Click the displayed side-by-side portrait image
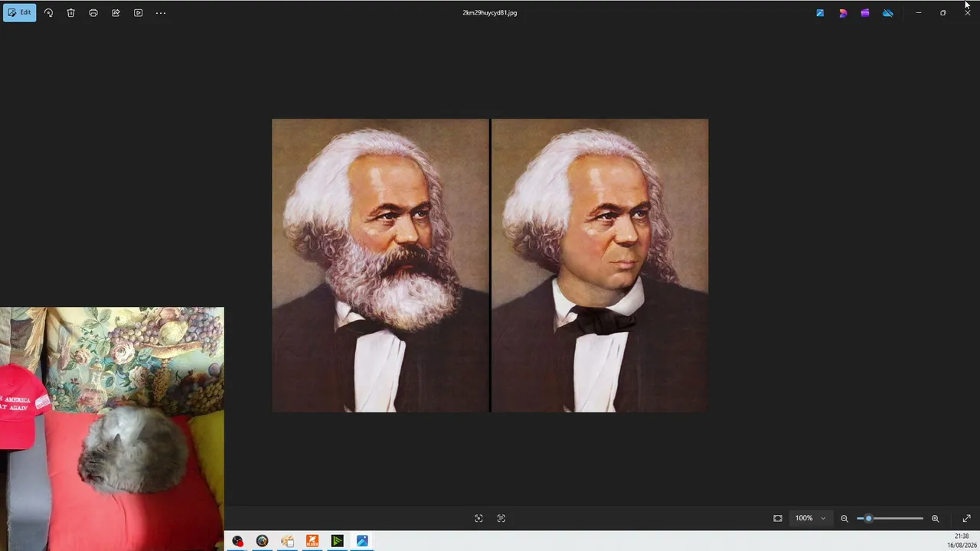This screenshot has height=551, width=980. pyautogui.click(x=490, y=266)
